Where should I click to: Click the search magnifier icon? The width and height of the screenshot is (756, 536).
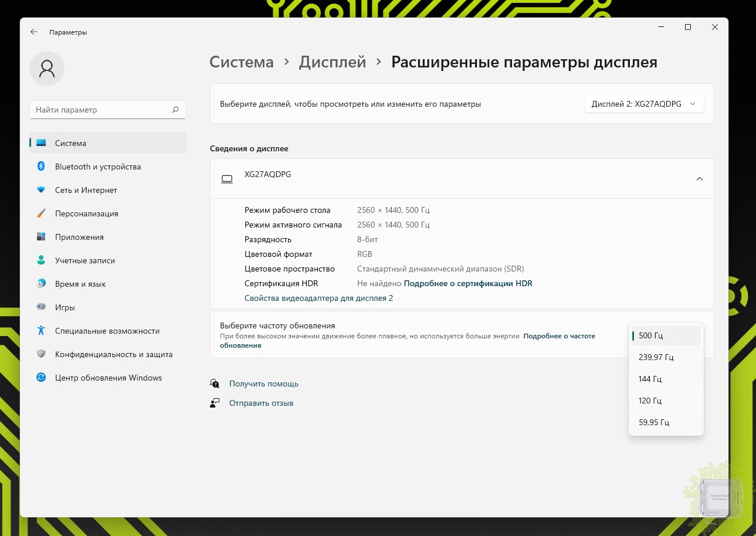click(x=175, y=110)
